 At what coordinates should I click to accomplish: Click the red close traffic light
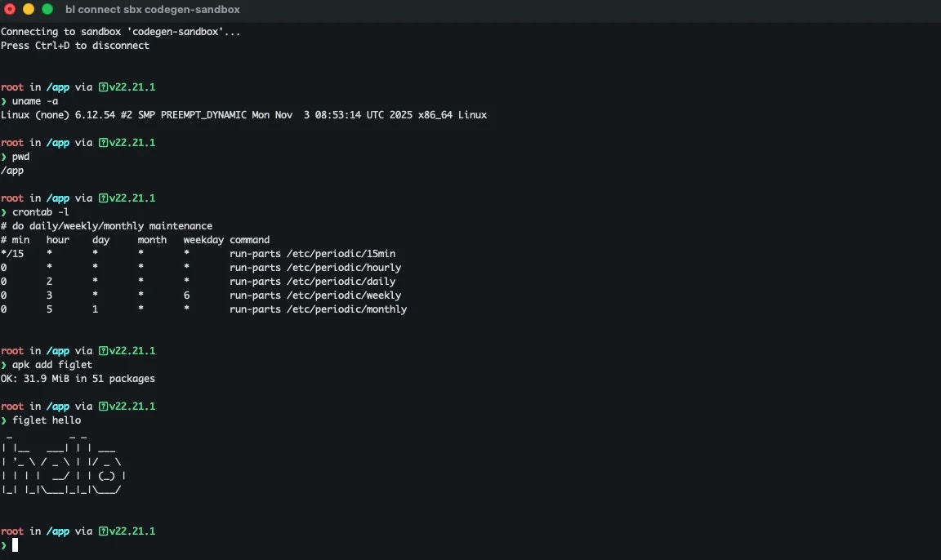pos(11,11)
